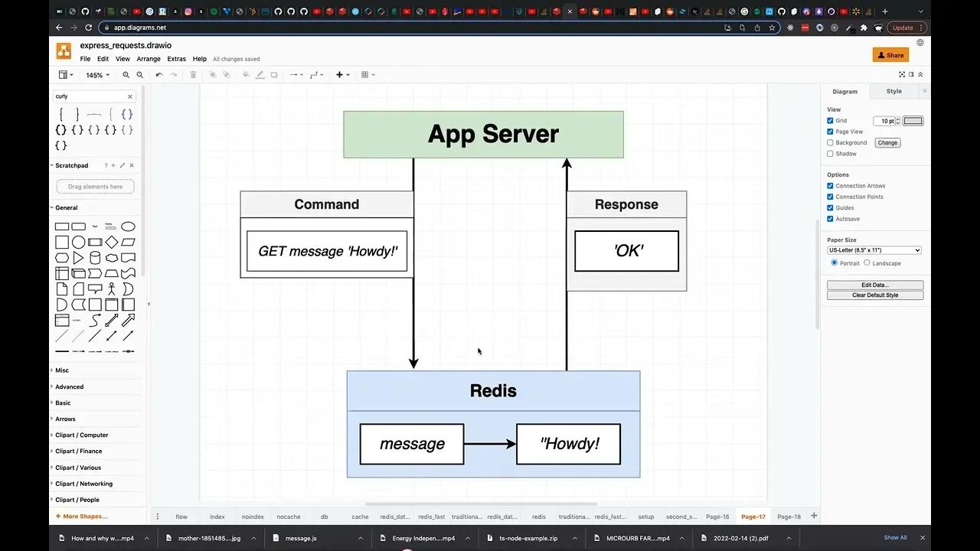Click the orange Share button

(x=890, y=54)
